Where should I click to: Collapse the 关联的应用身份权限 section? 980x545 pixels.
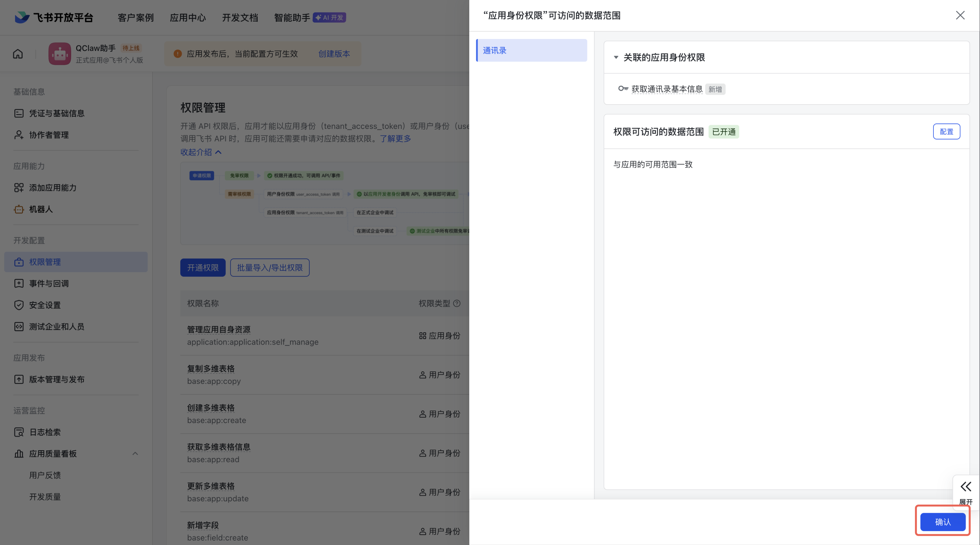(x=616, y=57)
